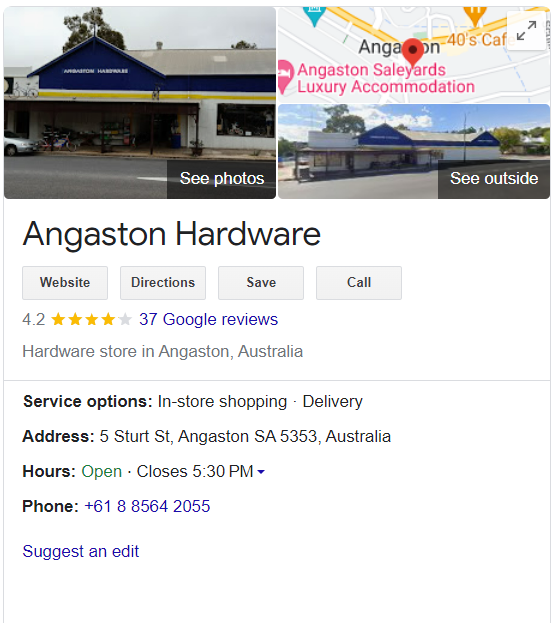553x623 pixels.
Task: Get Directions to Angaston Hardware
Action: click(163, 283)
